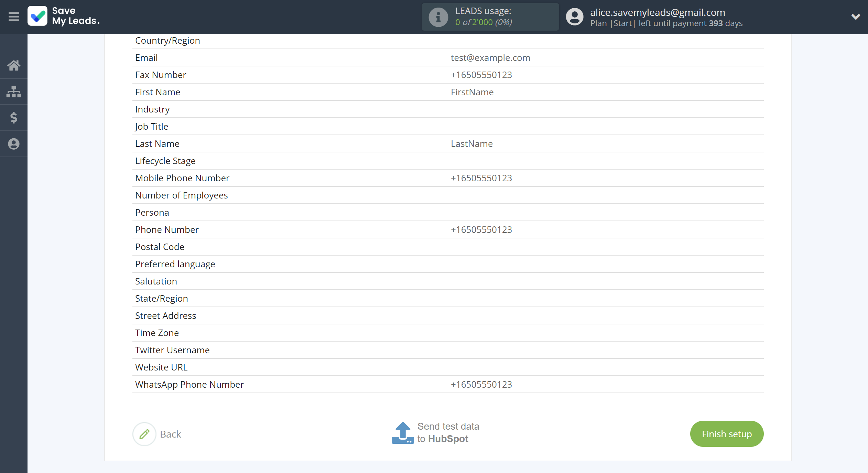Screen dimensions: 868x473
Task: Toggle the Industry field visibility
Action: [x=153, y=109]
